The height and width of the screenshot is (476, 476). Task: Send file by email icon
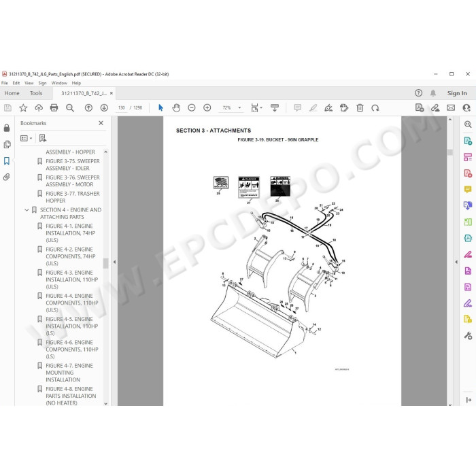[451, 107]
